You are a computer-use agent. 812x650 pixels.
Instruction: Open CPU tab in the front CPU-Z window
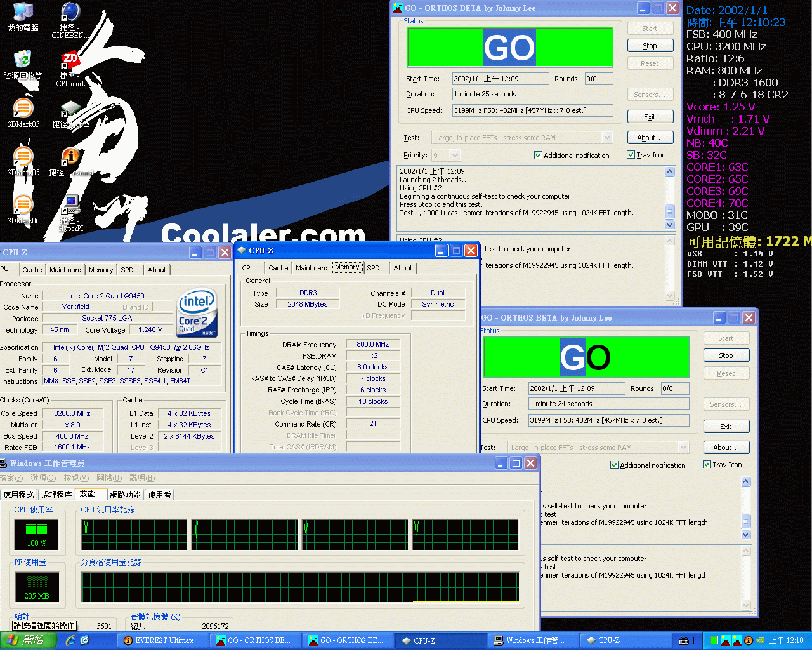click(249, 268)
